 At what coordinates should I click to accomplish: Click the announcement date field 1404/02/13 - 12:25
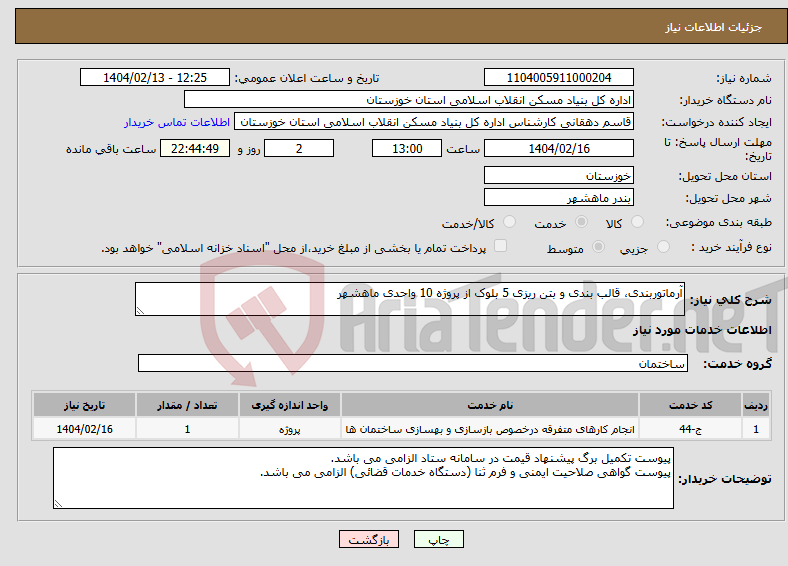click(155, 77)
